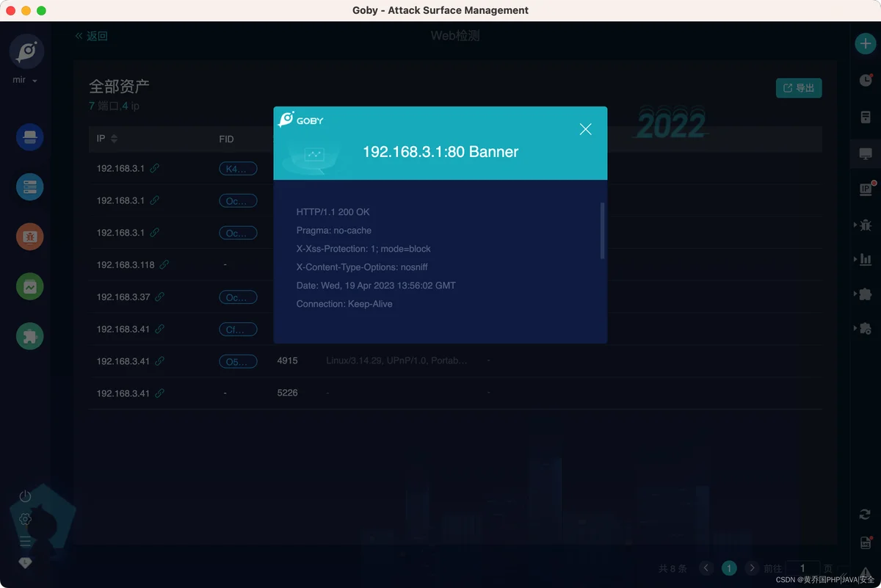Image resolution: width=881 pixels, height=588 pixels.
Task: Focus the page number jump input field
Action: point(802,568)
